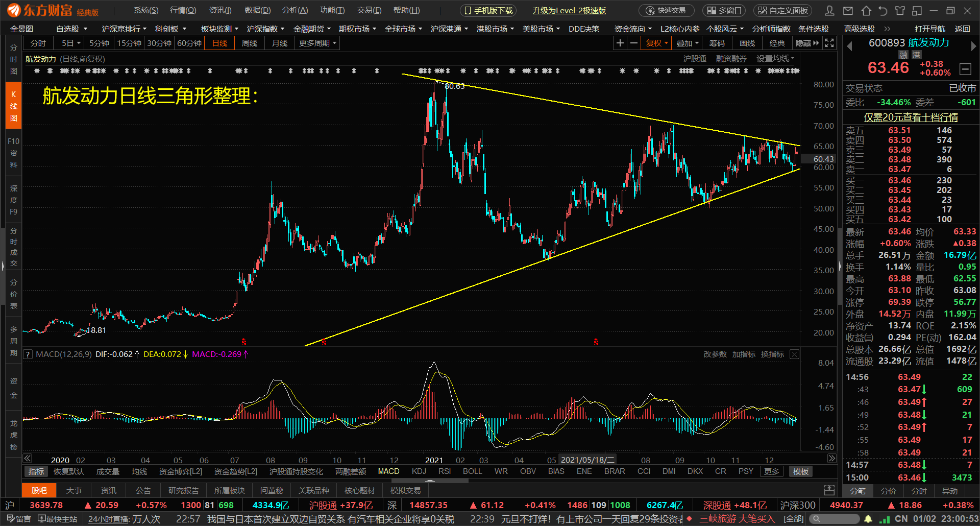Click the notification bell icon
980x526 pixels.
(868, 519)
